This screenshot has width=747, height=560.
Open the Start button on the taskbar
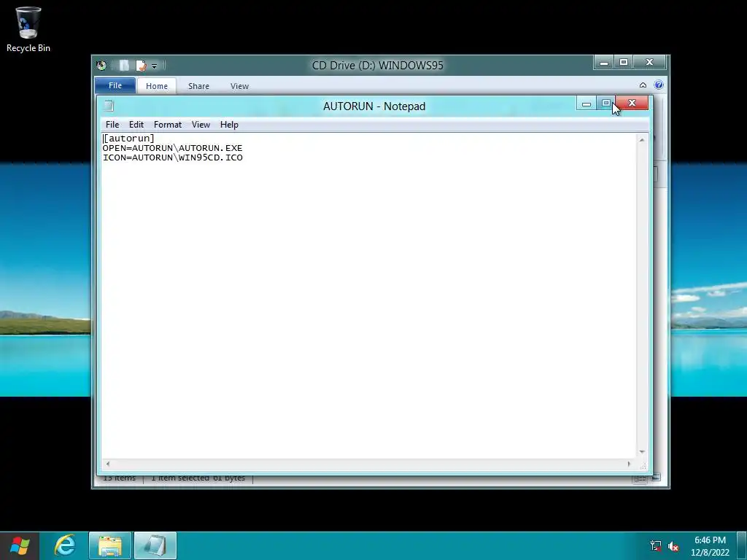tap(20, 545)
